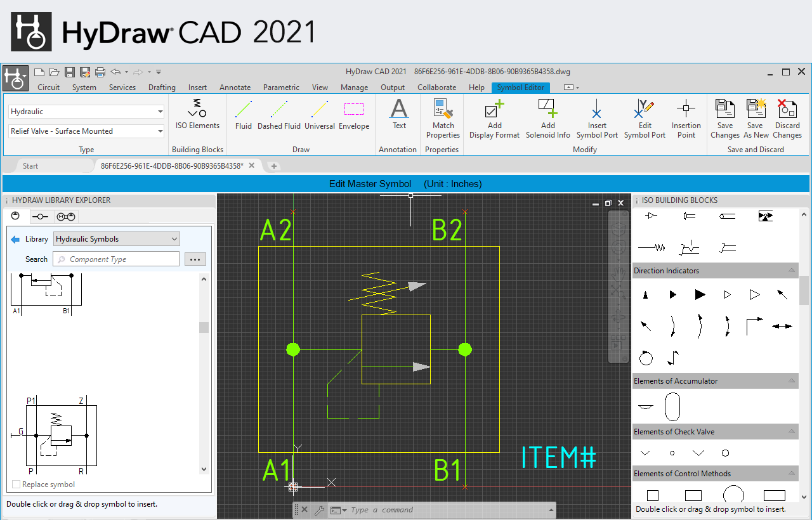Click the A2 port label in drawing
The width and height of the screenshot is (812, 520).
coord(276,230)
